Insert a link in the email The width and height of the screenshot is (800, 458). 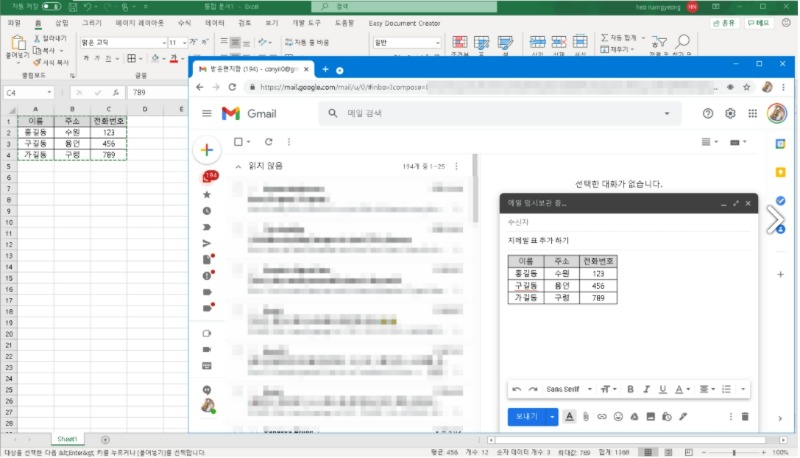tap(602, 416)
